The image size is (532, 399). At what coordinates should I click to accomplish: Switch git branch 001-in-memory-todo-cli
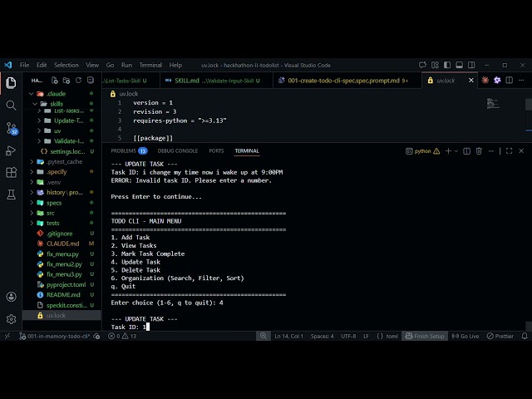tap(55, 336)
